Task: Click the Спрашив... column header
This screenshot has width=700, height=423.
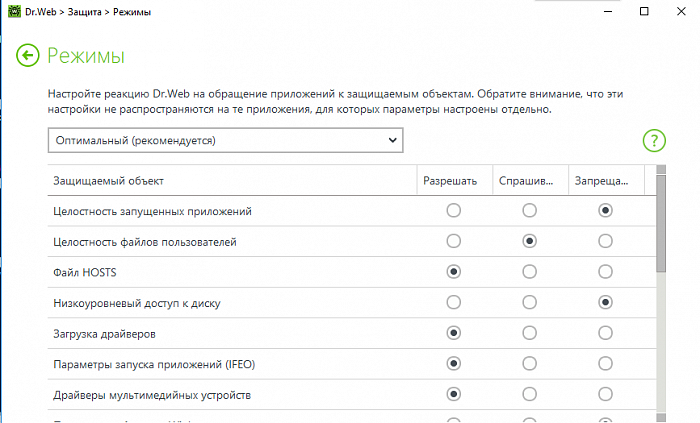Action: (530, 180)
